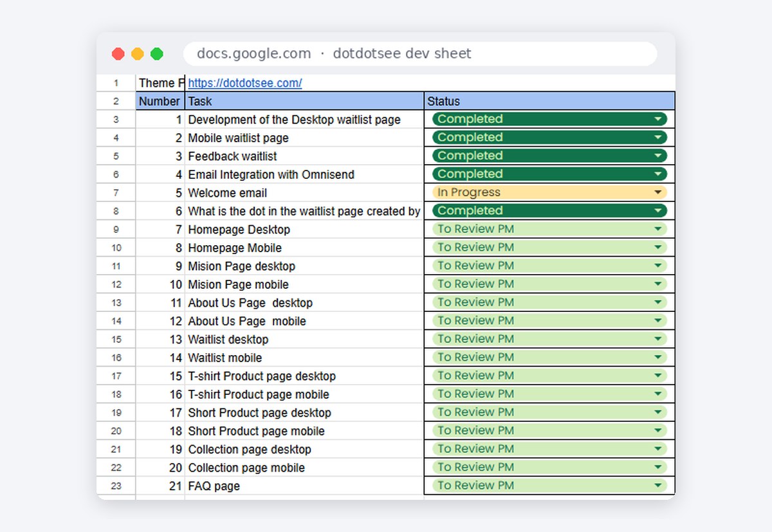Select the 'Homepage Mobile' task cell
Viewport: 772px width, 532px height.
(304, 248)
